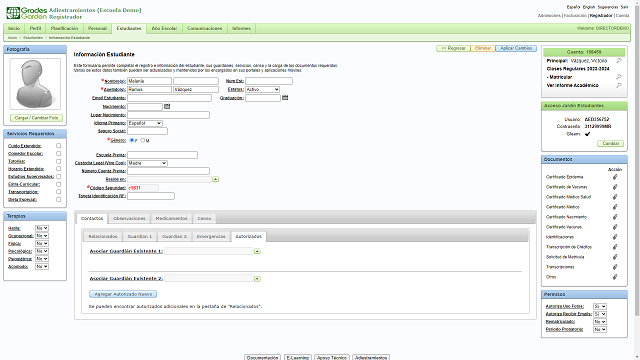
Task: Attach file for Identificaciones
Action: (615, 237)
